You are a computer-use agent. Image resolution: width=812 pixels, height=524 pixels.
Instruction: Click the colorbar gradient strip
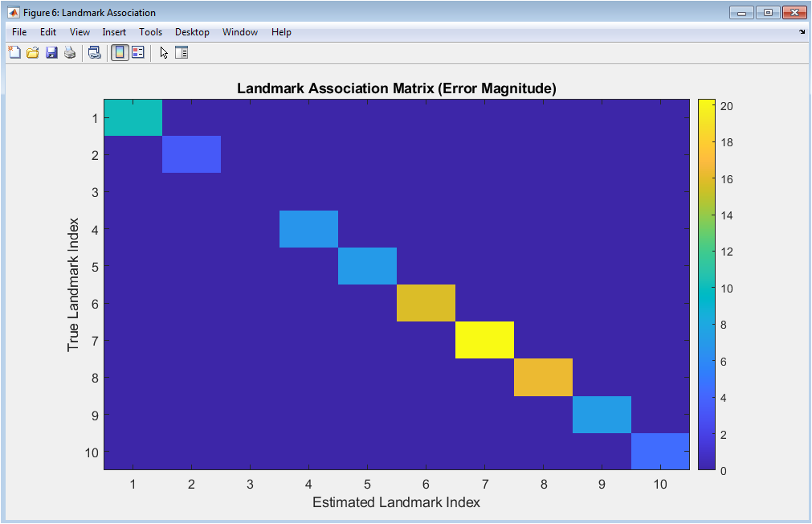[707, 284]
